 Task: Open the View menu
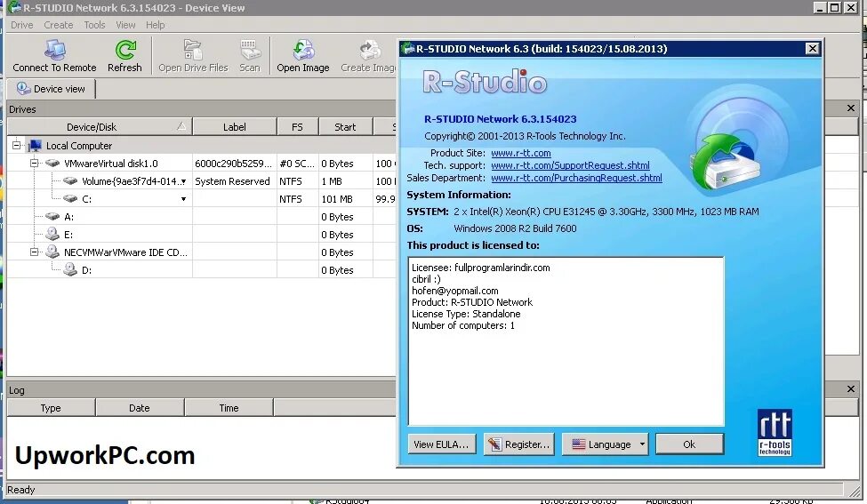[125, 25]
